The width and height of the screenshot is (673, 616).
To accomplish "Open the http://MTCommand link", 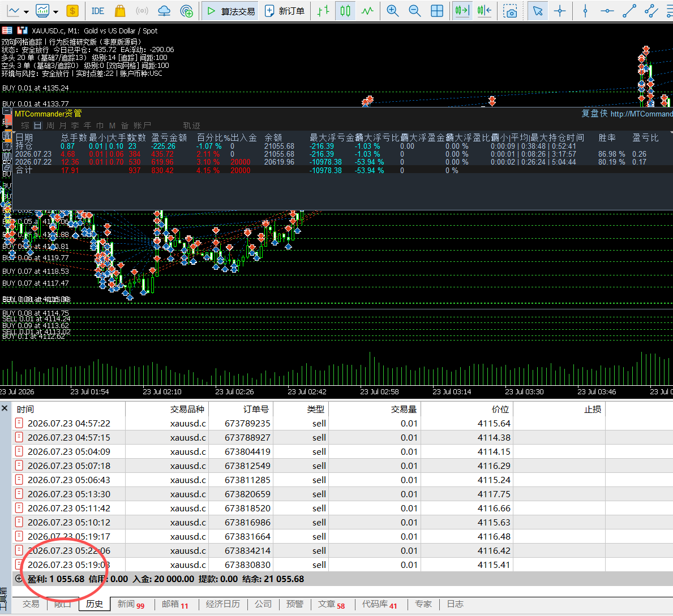I will 641,114.
